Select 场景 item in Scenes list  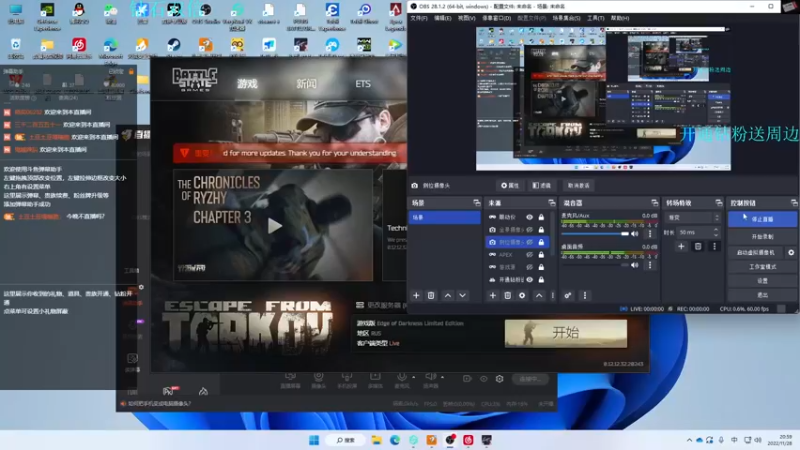(444, 217)
